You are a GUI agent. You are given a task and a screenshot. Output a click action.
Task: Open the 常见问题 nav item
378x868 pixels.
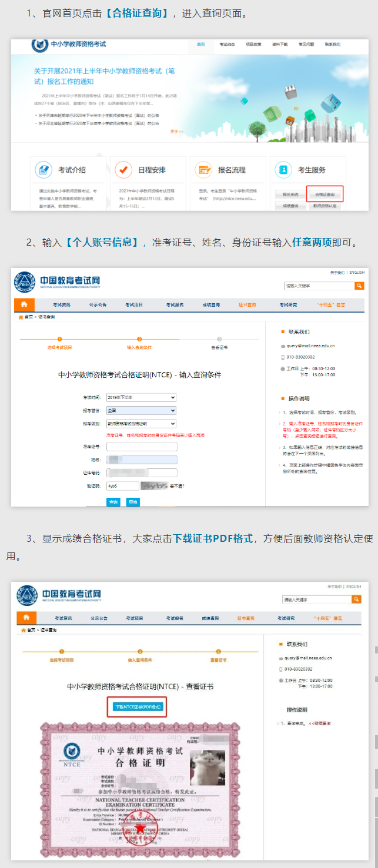click(x=306, y=44)
